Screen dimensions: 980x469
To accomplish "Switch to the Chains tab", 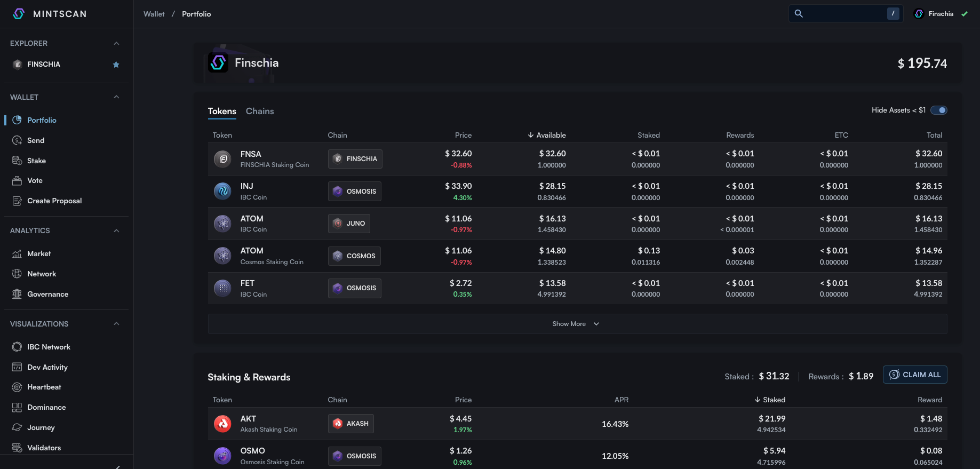I will point(260,111).
